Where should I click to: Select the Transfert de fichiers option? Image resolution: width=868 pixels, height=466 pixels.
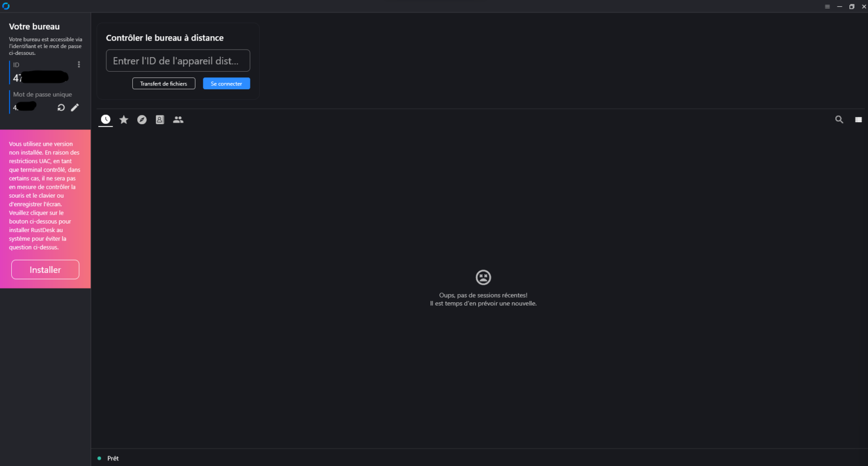[x=163, y=83]
